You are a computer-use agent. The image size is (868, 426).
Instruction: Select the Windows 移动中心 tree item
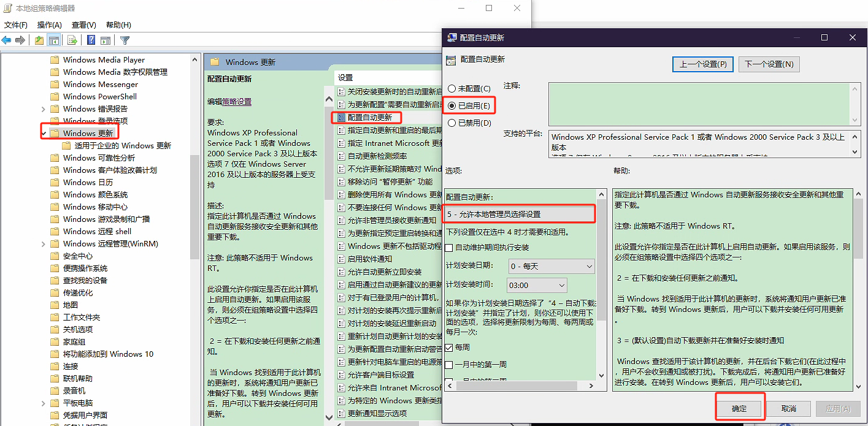[x=95, y=207]
